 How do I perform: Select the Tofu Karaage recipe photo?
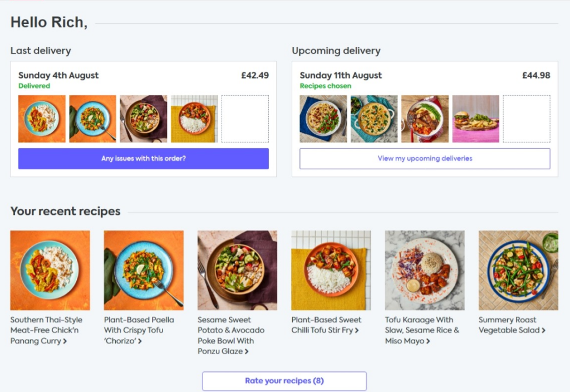pos(424,270)
